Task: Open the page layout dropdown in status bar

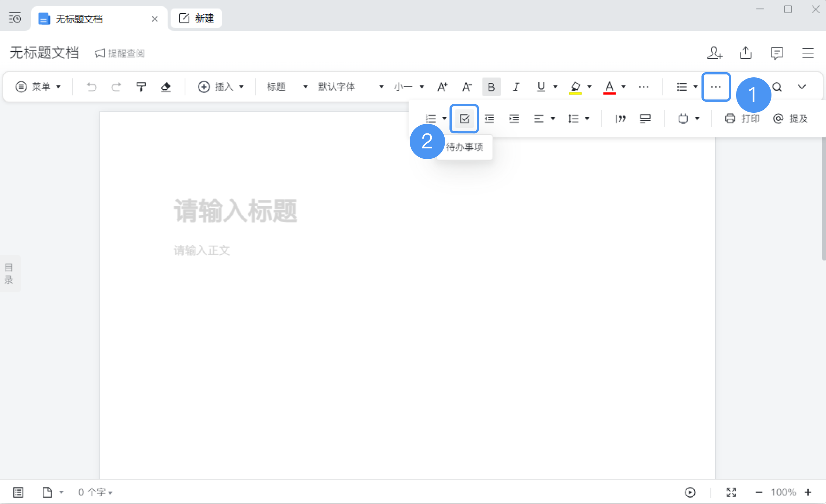Action: click(x=53, y=492)
